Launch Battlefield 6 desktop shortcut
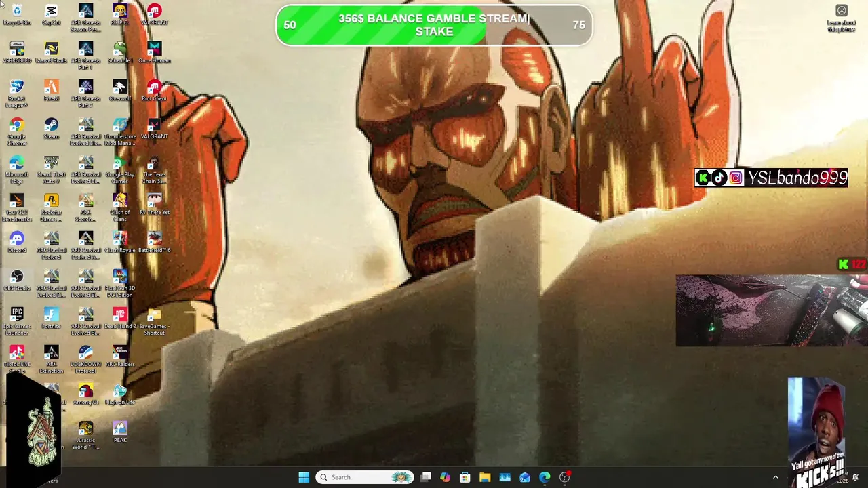This screenshot has height=488, width=868. (155, 243)
